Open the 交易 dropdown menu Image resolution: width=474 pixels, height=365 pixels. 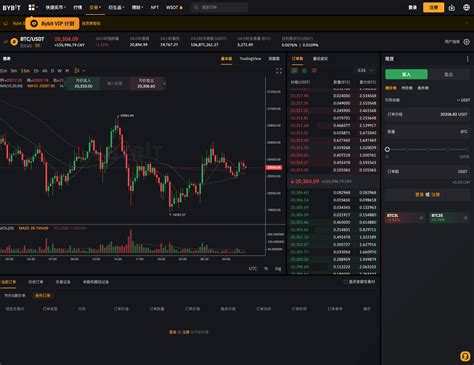(x=95, y=7)
